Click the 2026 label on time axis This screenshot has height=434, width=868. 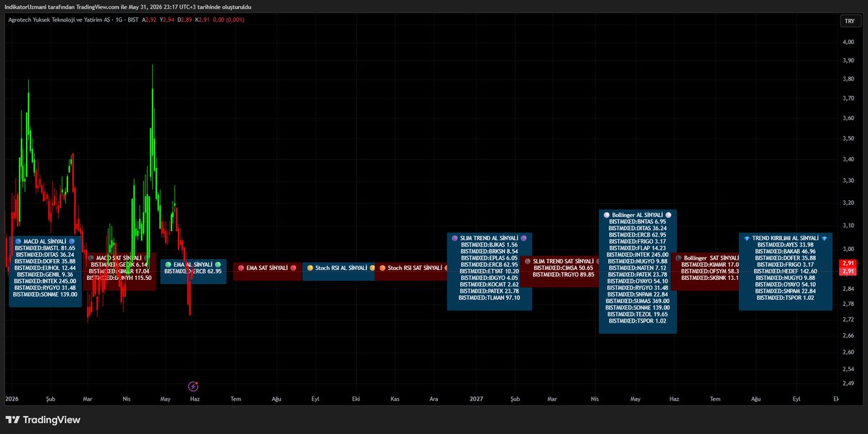(x=12, y=399)
